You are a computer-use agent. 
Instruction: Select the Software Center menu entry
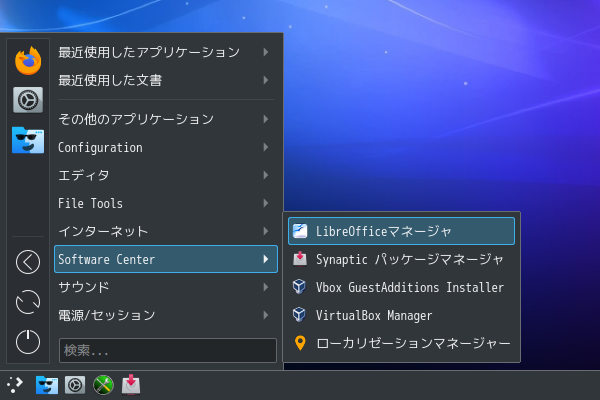tap(166, 259)
